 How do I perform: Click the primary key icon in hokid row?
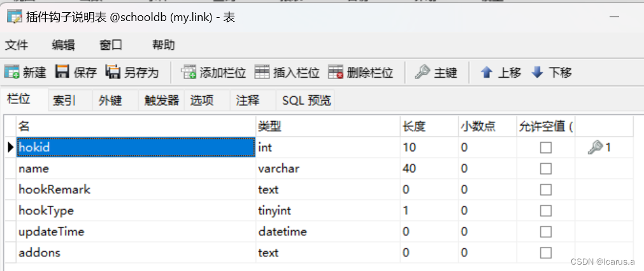point(595,147)
